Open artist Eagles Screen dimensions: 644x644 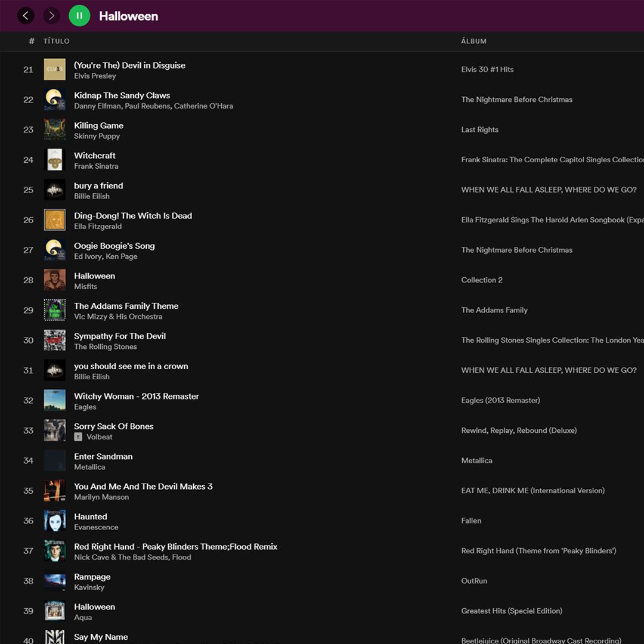pyautogui.click(x=85, y=407)
